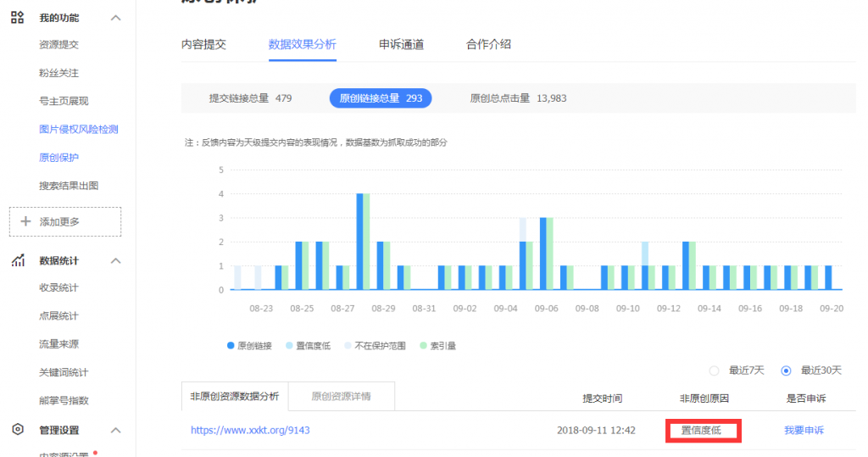Click the 置信度低 reason cell

pyautogui.click(x=701, y=431)
